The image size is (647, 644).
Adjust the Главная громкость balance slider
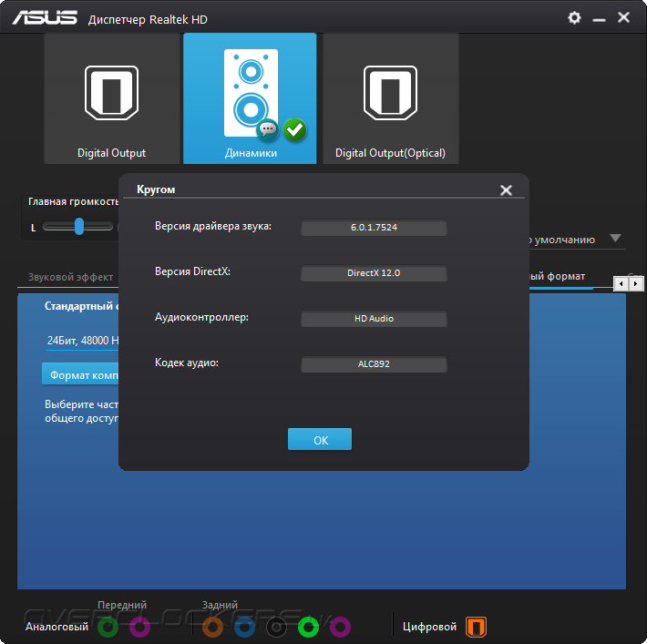78,227
